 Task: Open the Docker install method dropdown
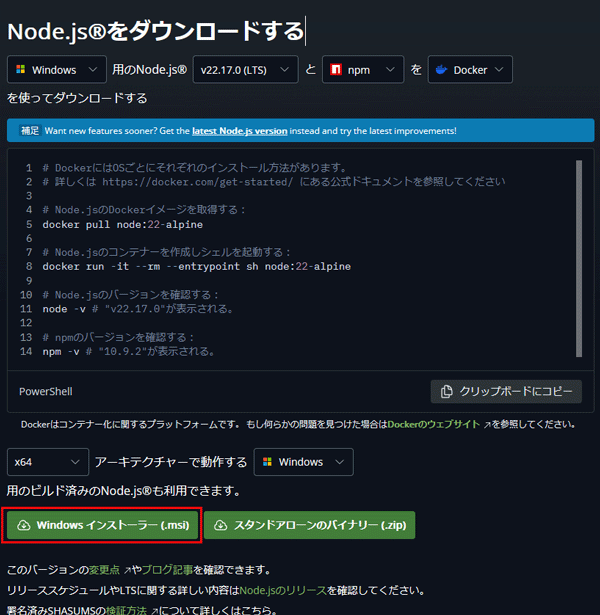point(470,69)
